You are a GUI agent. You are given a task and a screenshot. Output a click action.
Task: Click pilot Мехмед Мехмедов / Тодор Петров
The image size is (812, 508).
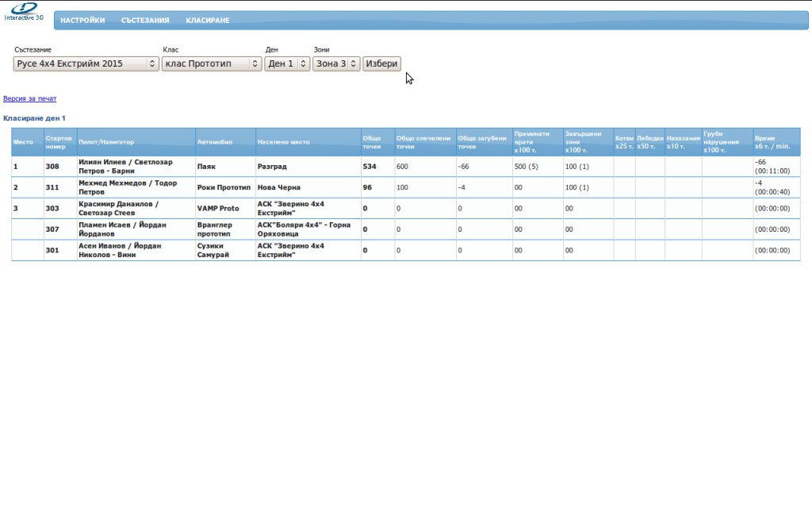136,187
